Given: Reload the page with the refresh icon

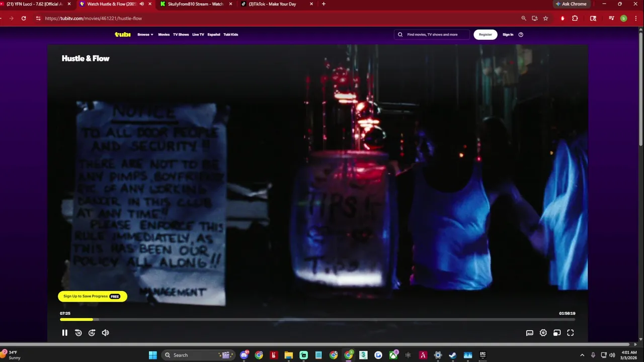Looking at the screenshot, I should [x=24, y=18].
